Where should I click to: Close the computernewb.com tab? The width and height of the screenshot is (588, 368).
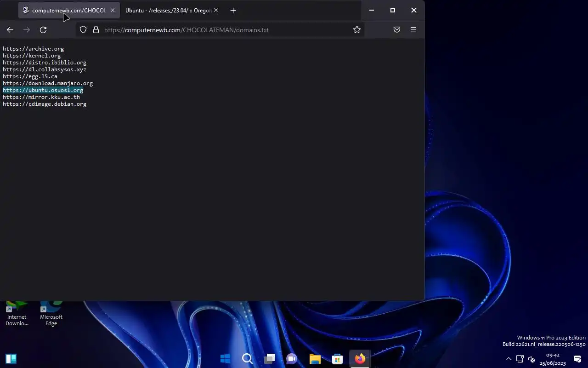(x=113, y=10)
